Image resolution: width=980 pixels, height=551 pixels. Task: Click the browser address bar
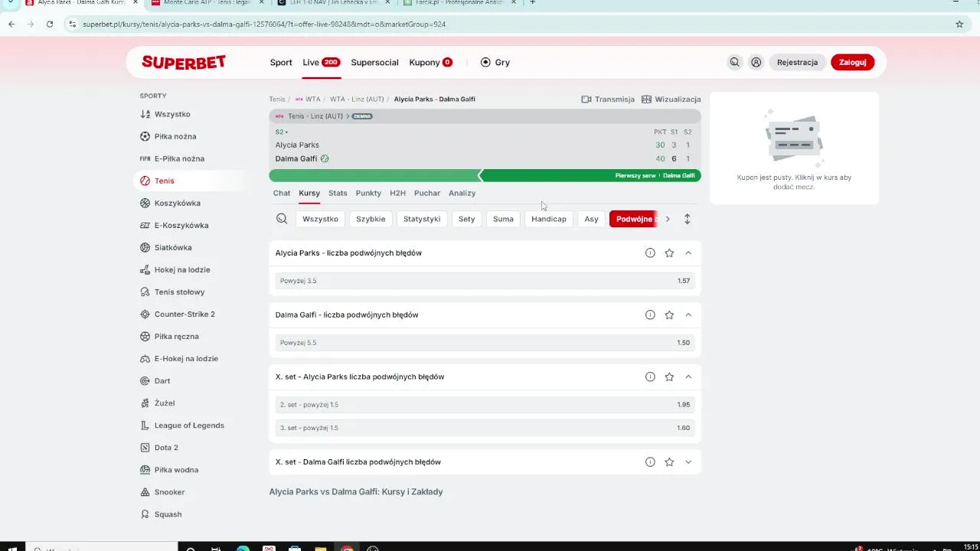click(505, 24)
